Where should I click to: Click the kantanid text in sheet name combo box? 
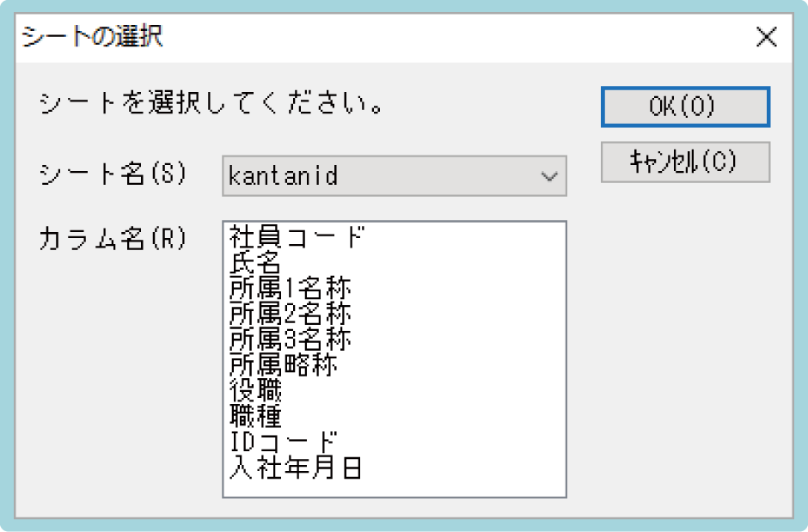tap(284, 176)
